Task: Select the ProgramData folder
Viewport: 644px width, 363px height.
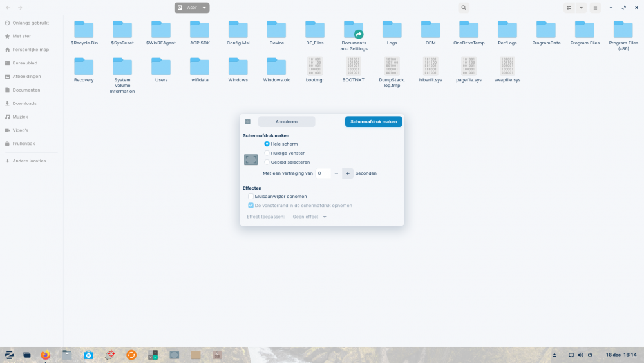Action: click(546, 33)
